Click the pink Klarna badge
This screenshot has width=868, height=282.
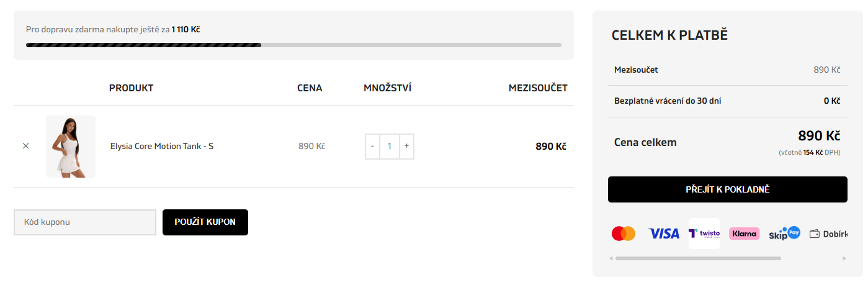pos(744,234)
